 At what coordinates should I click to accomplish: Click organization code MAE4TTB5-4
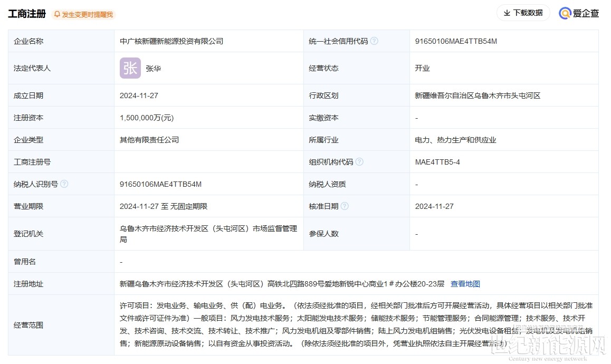click(437, 162)
